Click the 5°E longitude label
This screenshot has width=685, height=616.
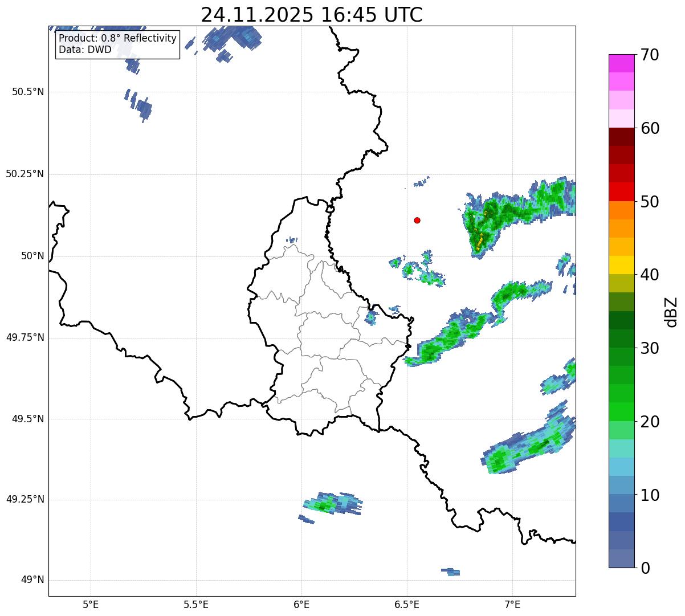point(91,604)
